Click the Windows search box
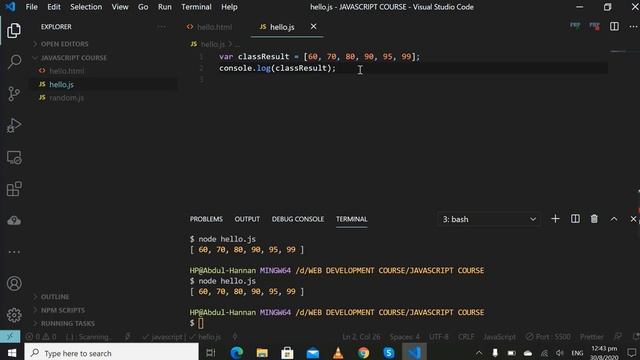 pyautogui.click(x=111, y=353)
